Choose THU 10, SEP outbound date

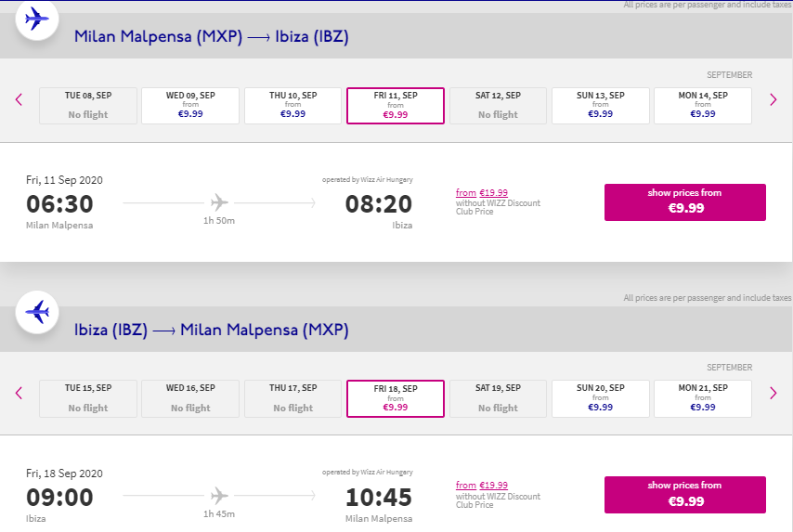tap(292, 105)
